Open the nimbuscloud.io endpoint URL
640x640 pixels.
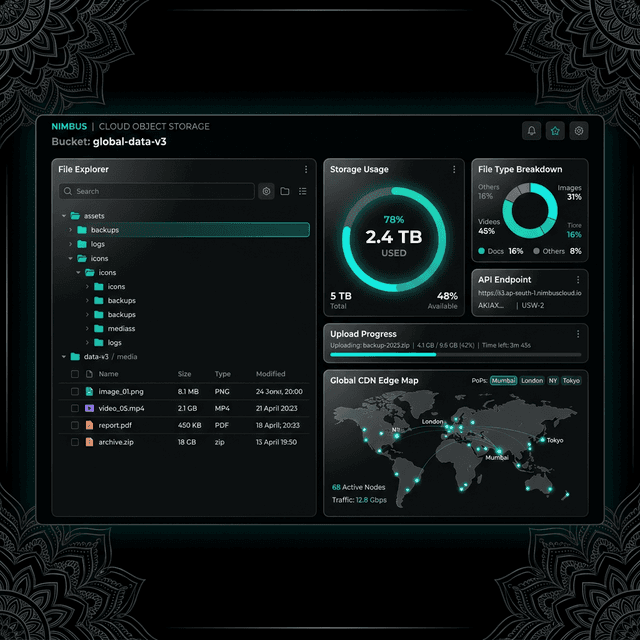click(530, 293)
